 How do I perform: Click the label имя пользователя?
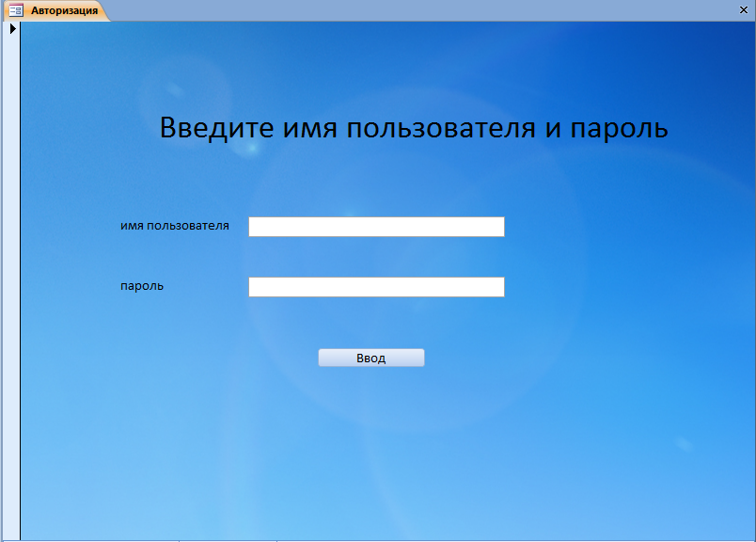point(175,226)
